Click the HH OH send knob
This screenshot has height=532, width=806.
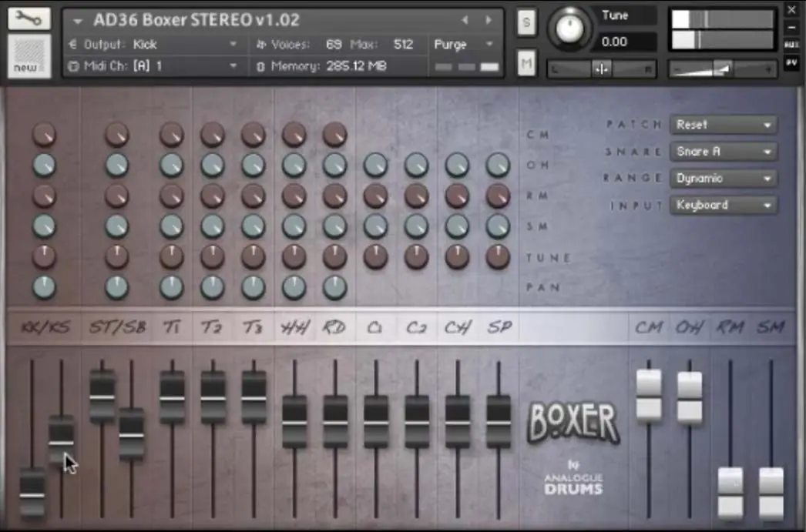coord(294,166)
